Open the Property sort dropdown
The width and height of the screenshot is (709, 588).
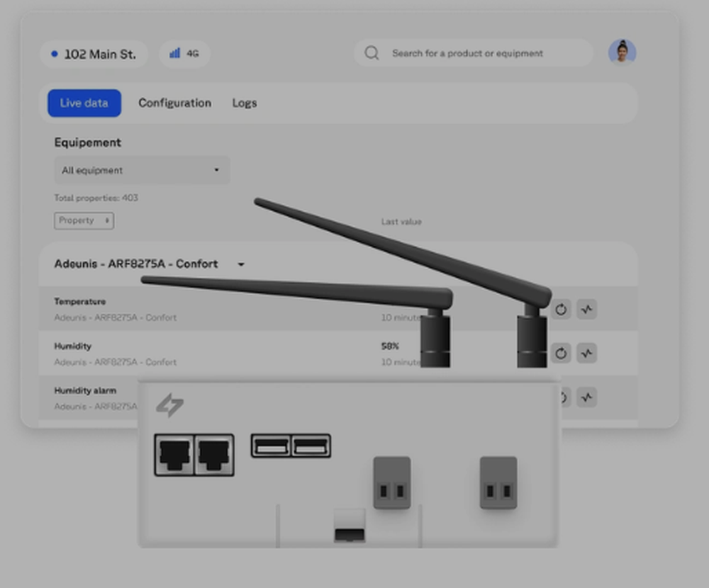[84, 220]
